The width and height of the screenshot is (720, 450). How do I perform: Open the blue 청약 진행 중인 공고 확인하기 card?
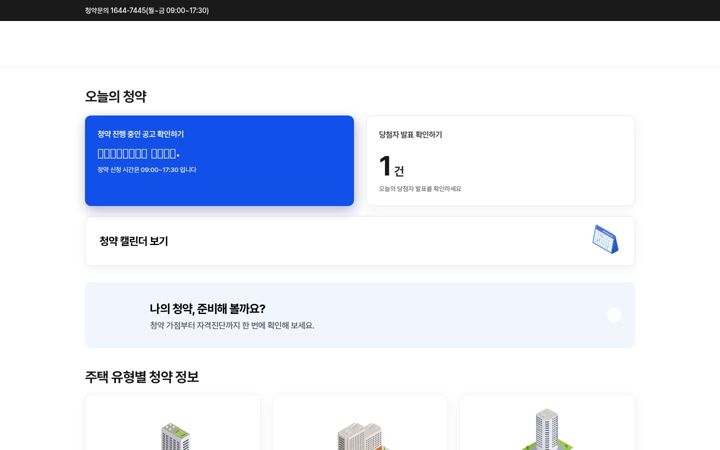[219, 161]
